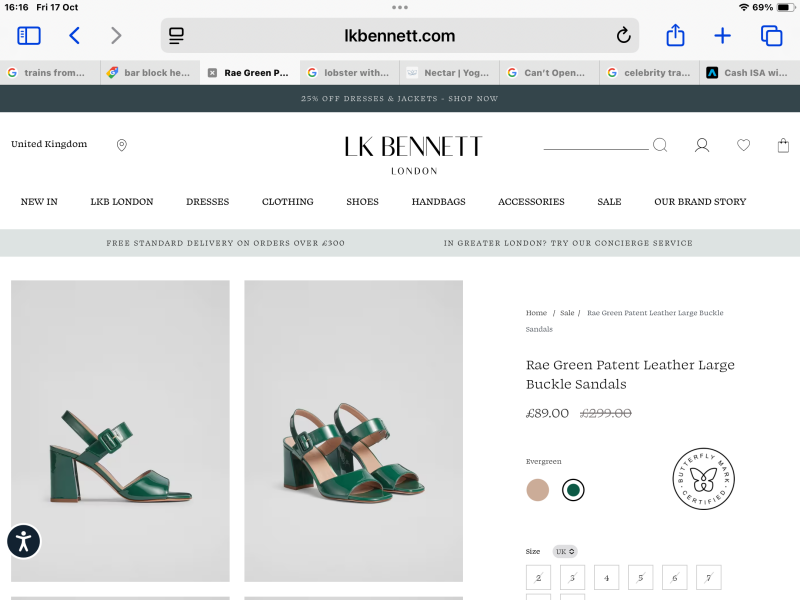Select the beige colour swatch
Screen dimensions: 800x600
coord(538,490)
